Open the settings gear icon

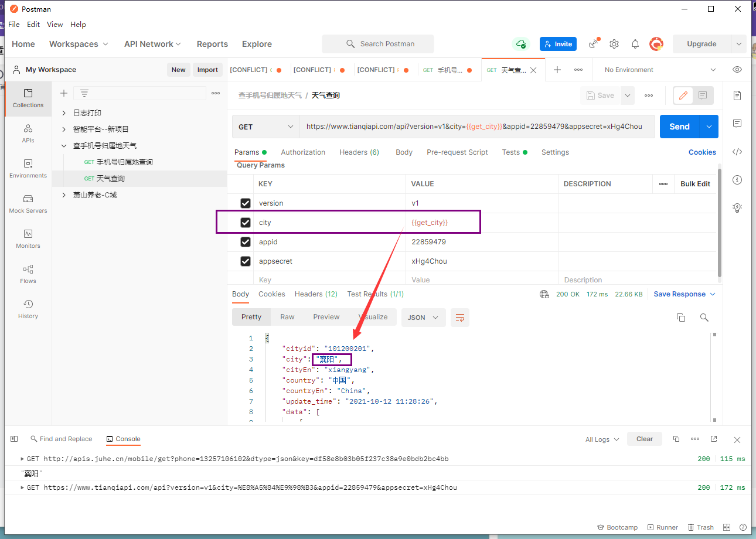tap(614, 44)
